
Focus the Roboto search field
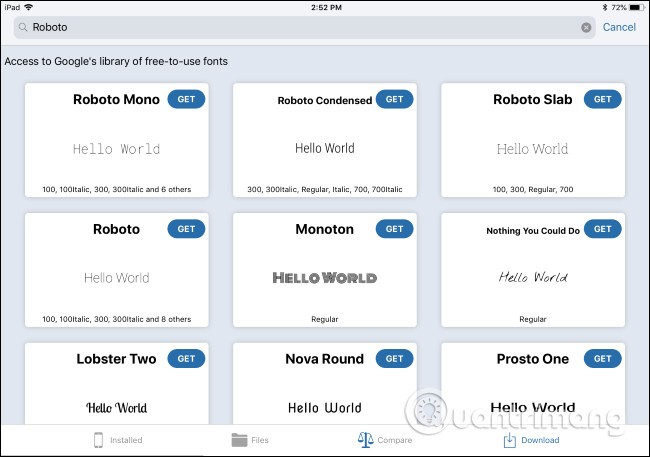304,27
